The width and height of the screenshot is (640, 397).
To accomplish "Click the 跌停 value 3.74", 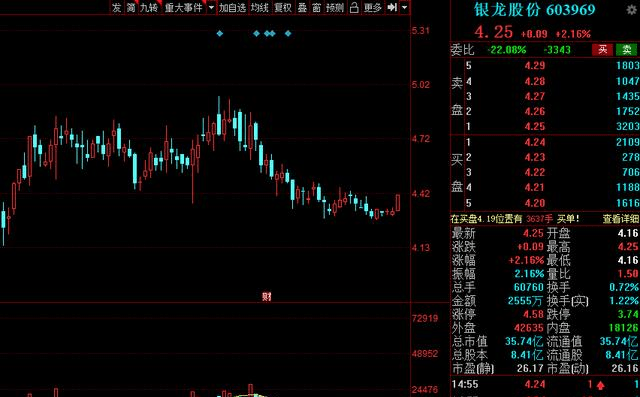I will tap(628, 315).
